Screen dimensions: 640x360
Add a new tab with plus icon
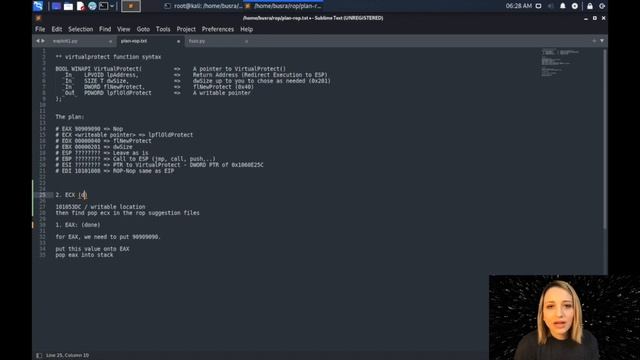tap(594, 41)
